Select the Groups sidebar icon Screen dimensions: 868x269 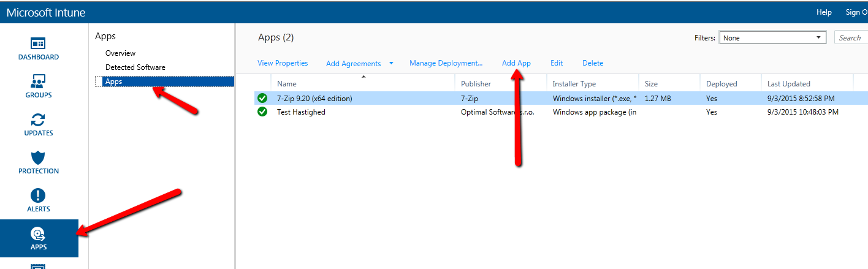pos(39,82)
